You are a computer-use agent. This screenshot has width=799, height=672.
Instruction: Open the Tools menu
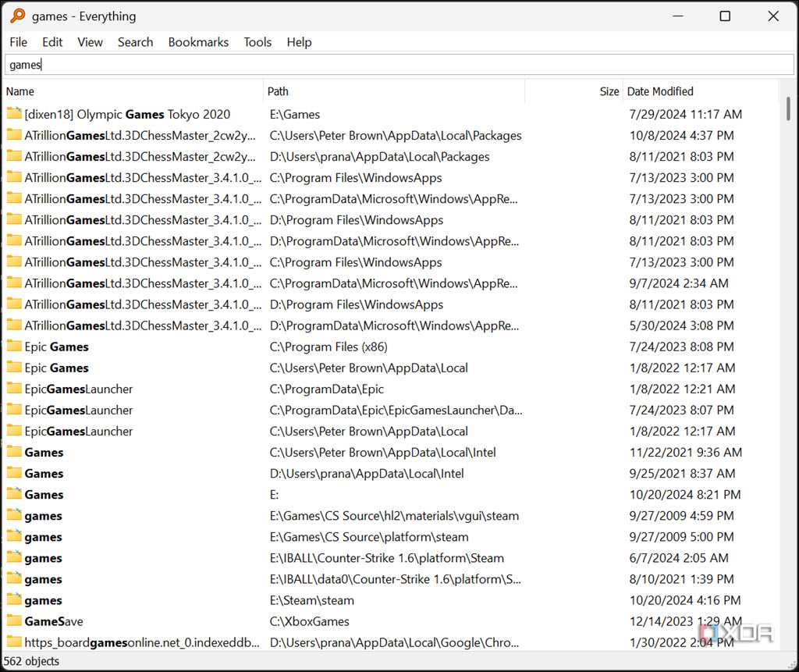(x=257, y=42)
